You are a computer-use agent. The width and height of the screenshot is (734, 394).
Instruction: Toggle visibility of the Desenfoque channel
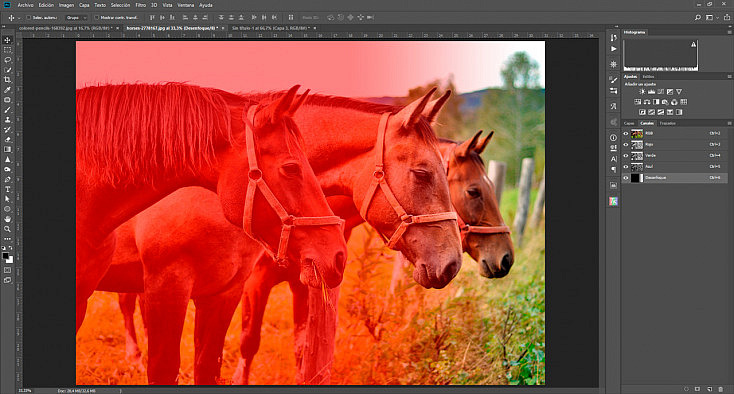(626, 178)
